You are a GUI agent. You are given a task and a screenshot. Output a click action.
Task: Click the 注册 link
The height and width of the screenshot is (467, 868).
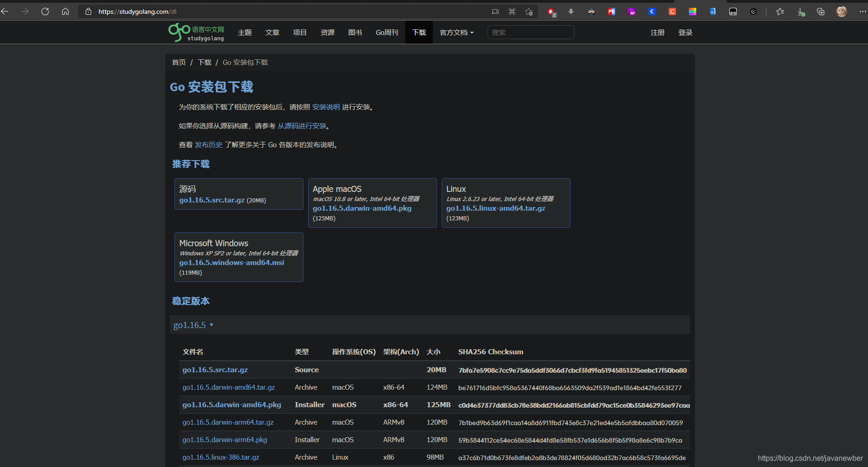pyautogui.click(x=658, y=33)
